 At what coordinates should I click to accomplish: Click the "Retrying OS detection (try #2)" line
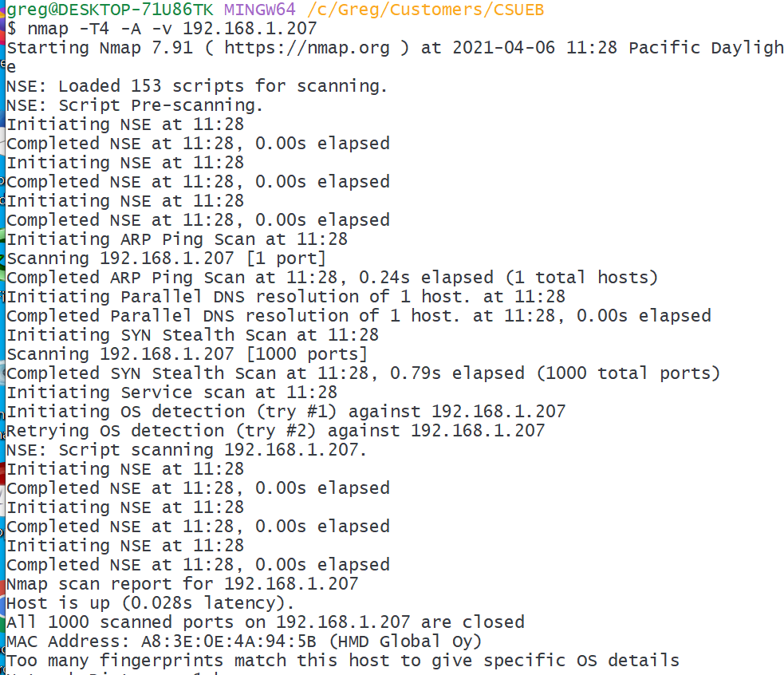tap(275, 431)
